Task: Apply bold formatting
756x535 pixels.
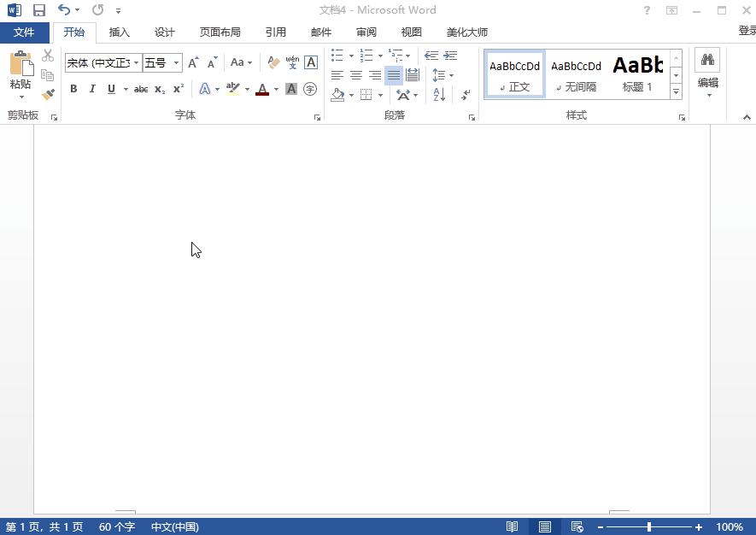Action: [73, 88]
